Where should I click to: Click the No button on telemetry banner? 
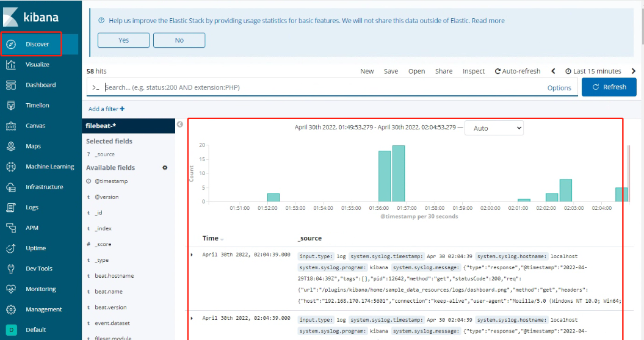pos(179,40)
